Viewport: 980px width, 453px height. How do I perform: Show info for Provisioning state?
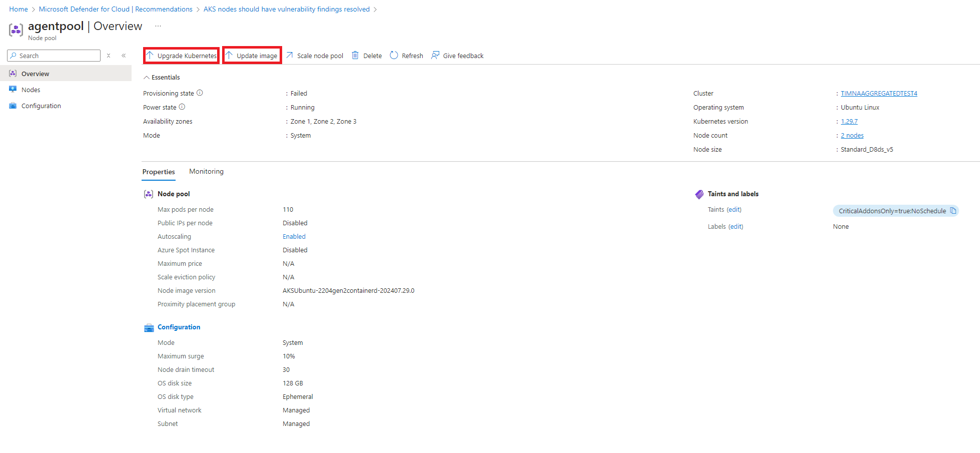coord(200,93)
